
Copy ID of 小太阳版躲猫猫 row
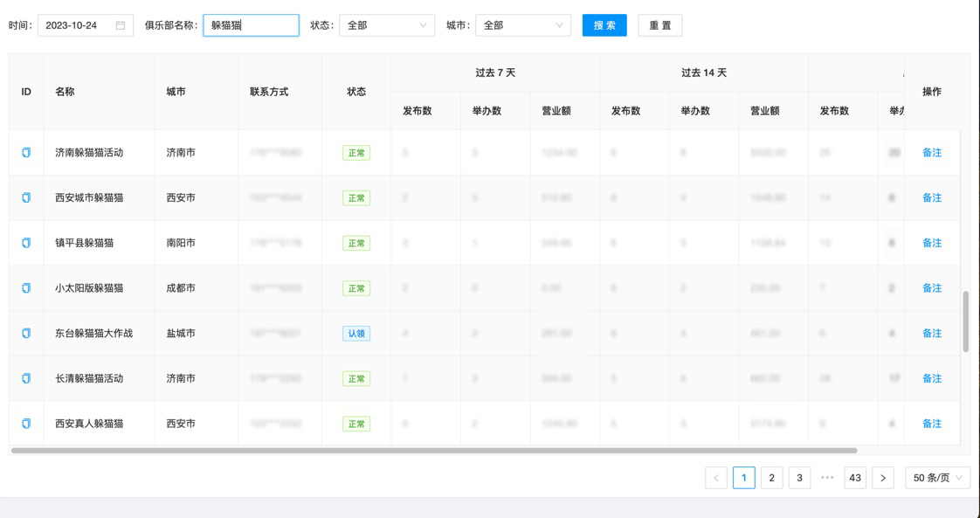click(26, 288)
